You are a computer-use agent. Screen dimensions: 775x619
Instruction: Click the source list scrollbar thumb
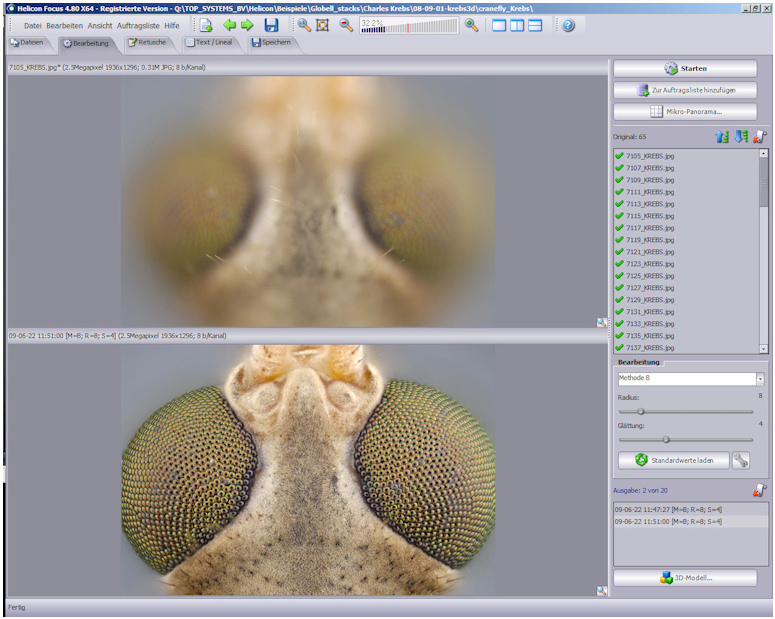click(764, 182)
